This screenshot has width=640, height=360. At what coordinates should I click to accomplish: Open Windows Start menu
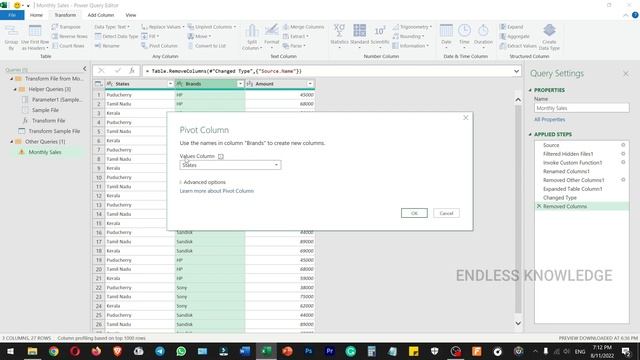point(10,351)
